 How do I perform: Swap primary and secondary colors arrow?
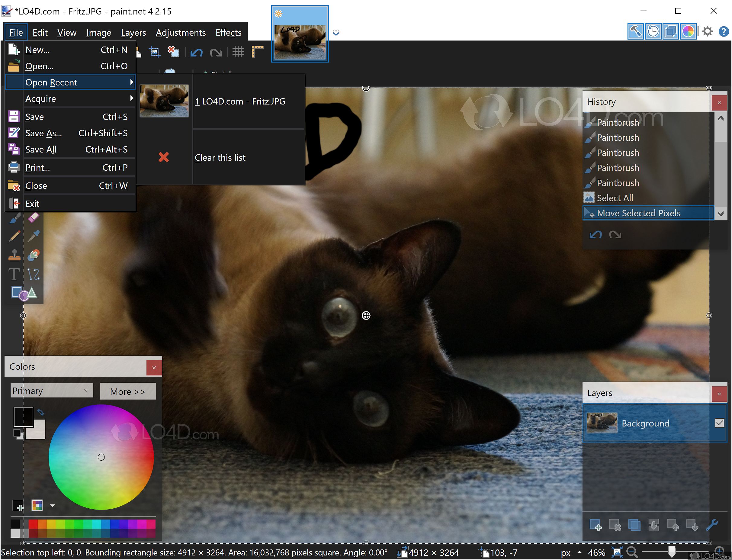pyautogui.click(x=41, y=412)
